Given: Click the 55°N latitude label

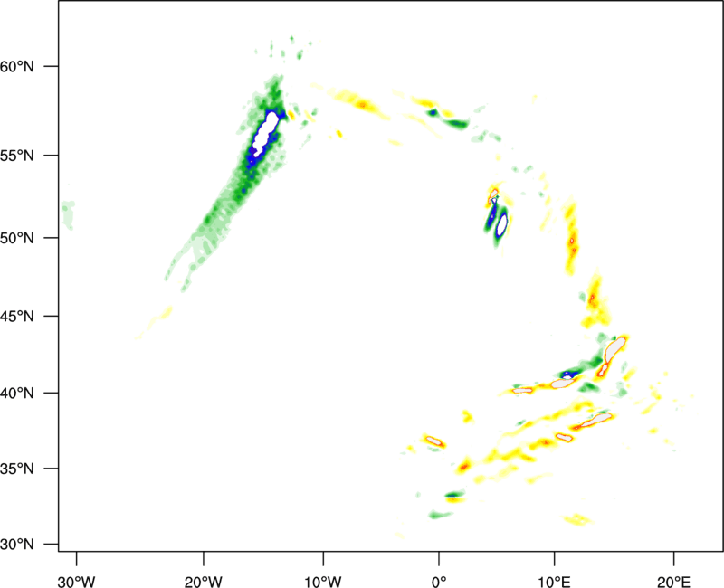Looking at the screenshot, I should 17,156.
